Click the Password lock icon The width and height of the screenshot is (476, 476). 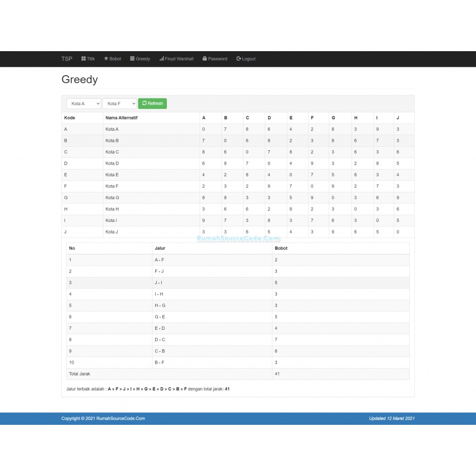point(205,58)
